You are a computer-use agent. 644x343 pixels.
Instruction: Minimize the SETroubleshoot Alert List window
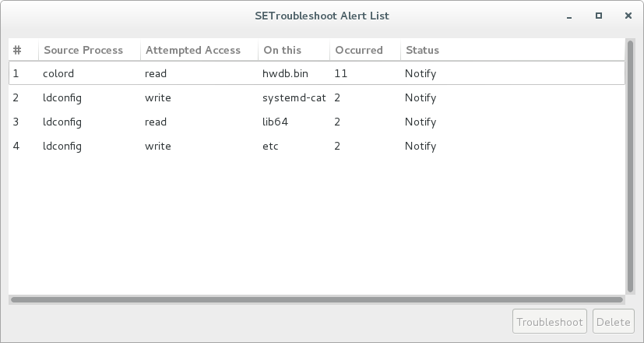568,16
